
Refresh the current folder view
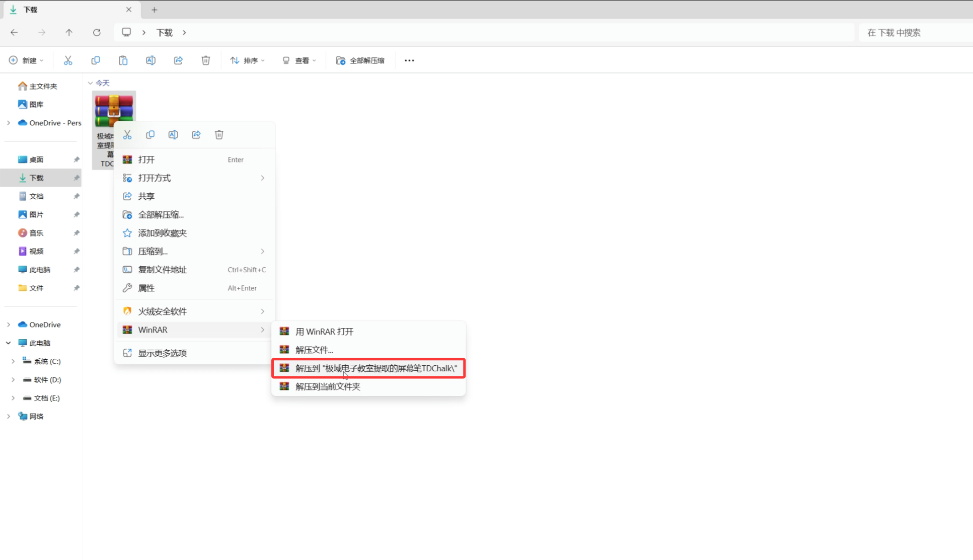coord(97,33)
